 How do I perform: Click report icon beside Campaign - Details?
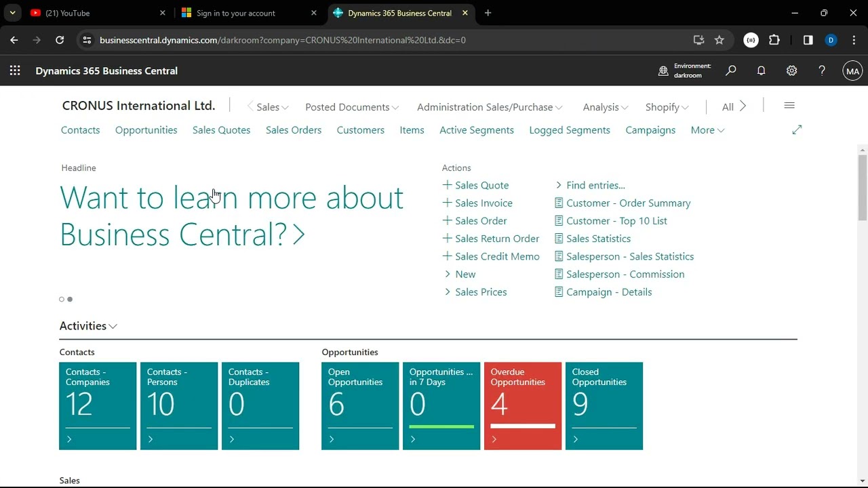(559, 292)
